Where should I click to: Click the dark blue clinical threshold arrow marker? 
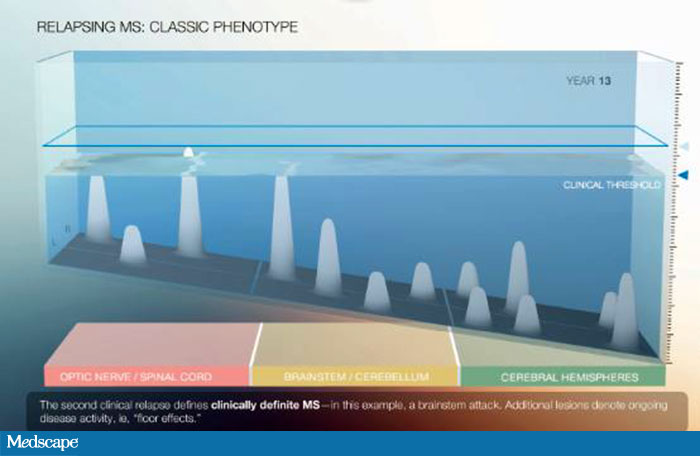[684, 175]
